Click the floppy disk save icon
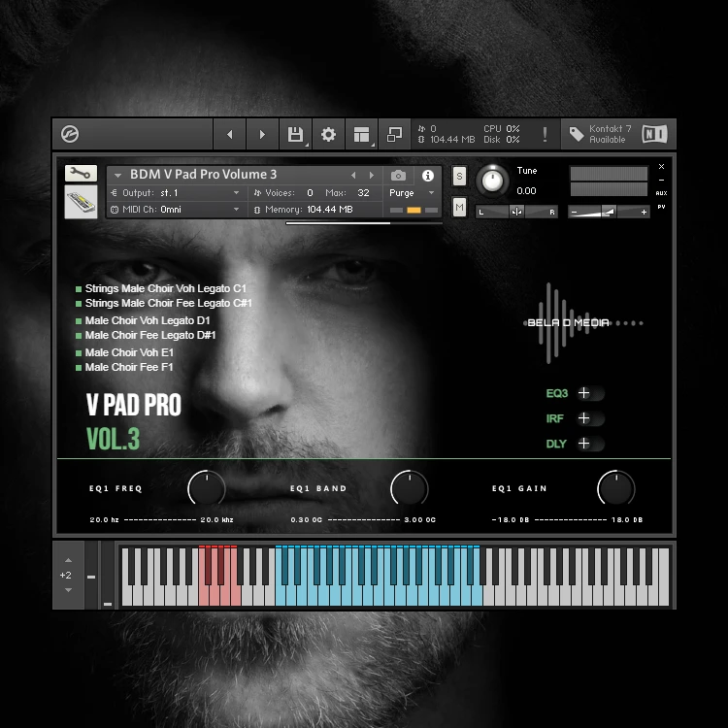This screenshot has height=728, width=728. coord(295,134)
